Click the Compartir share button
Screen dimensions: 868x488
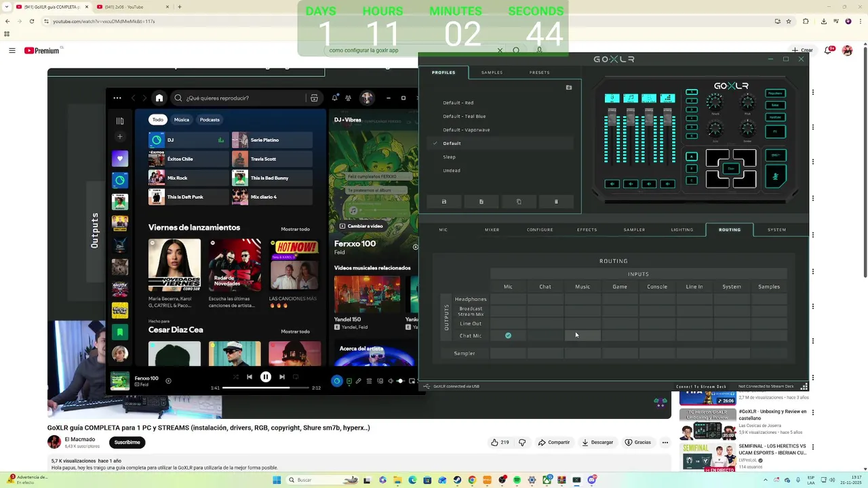pos(554,443)
